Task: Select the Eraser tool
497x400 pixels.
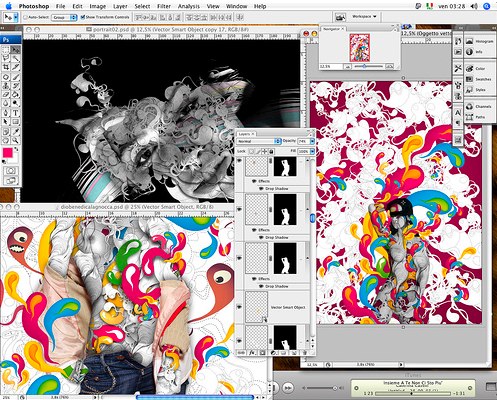Action: 6,95
